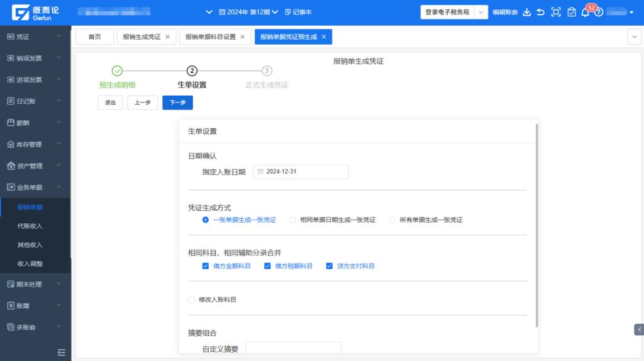Click the 编辑账套 link

pos(505,12)
